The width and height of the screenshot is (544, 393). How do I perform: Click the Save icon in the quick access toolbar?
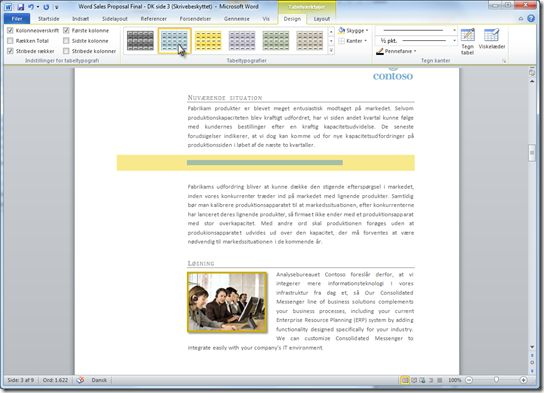[x=20, y=7]
